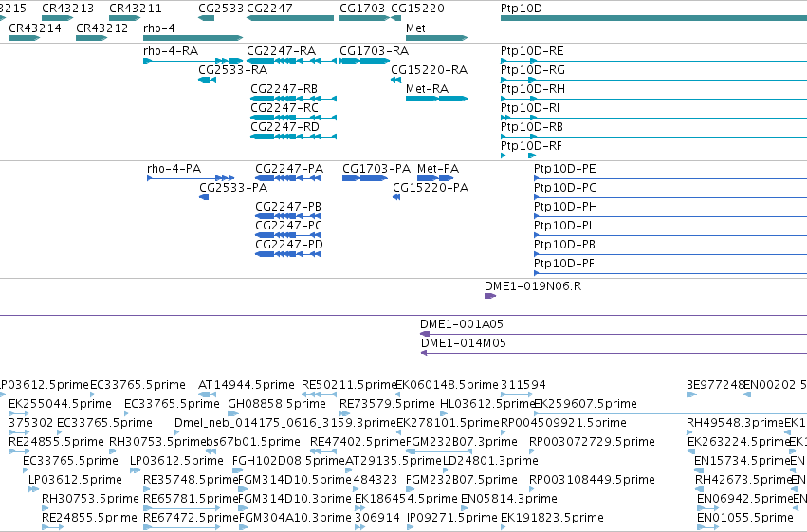Select the CG2247-PB protein label

point(288,207)
